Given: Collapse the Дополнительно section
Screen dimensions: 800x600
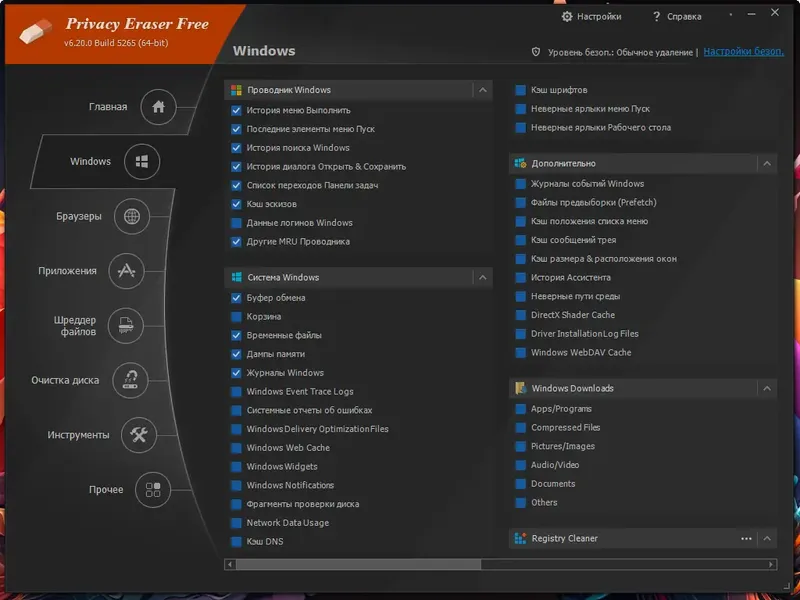Looking at the screenshot, I should pos(767,163).
